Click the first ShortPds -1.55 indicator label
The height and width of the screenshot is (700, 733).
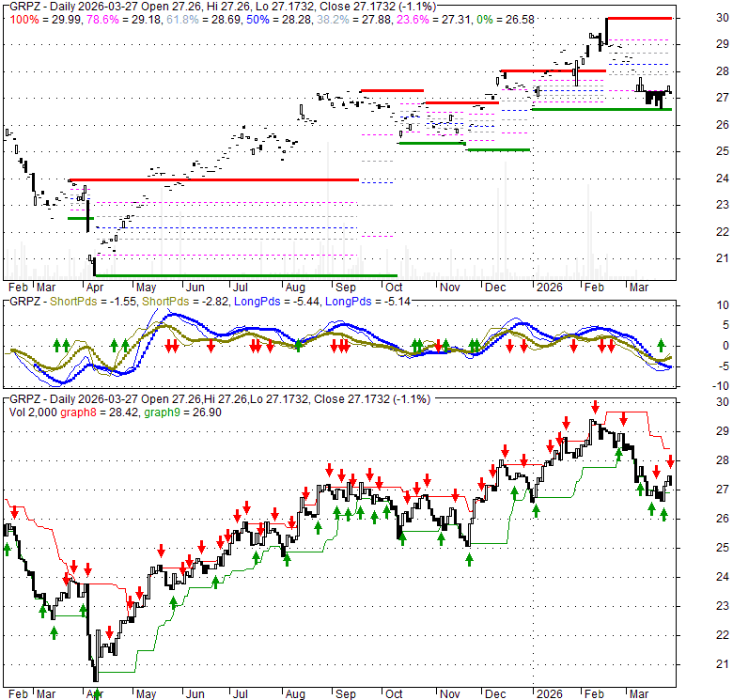click(86, 301)
